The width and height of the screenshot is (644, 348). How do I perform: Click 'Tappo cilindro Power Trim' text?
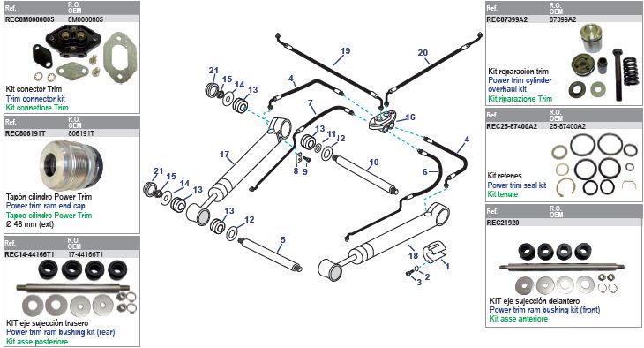click(49, 216)
